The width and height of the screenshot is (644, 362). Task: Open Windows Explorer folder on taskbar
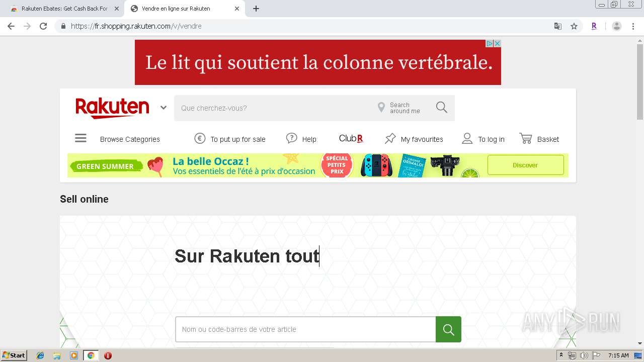(57, 355)
